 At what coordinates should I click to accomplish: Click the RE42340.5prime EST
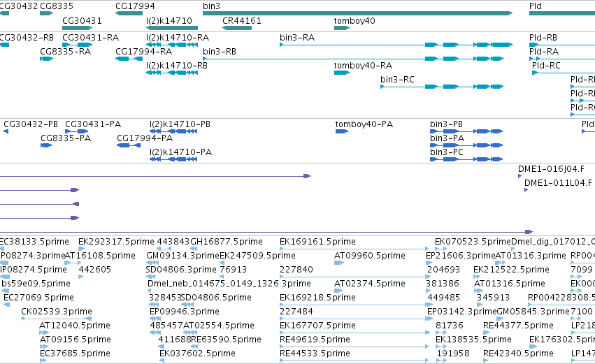487,361
